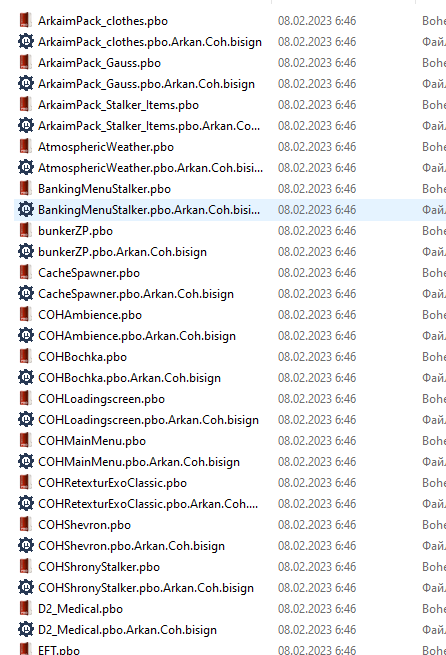The width and height of the screenshot is (446, 655).
Task: Select file name ArkaimPack_Gauss.pbo
Action: [99, 63]
